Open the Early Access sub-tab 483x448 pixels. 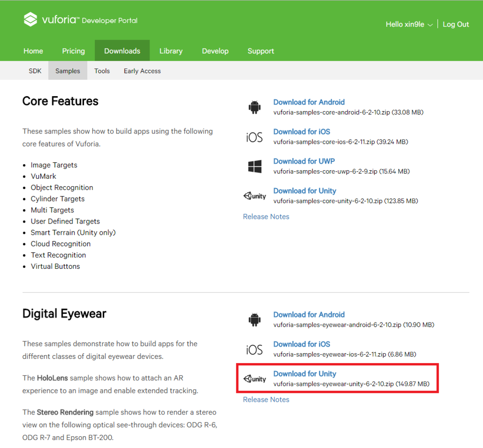point(142,71)
